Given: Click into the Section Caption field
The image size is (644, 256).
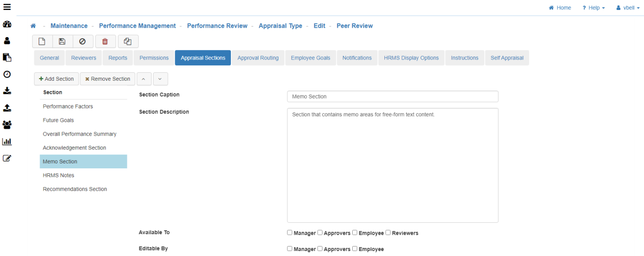Looking at the screenshot, I should pyautogui.click(x=392, y=97).
